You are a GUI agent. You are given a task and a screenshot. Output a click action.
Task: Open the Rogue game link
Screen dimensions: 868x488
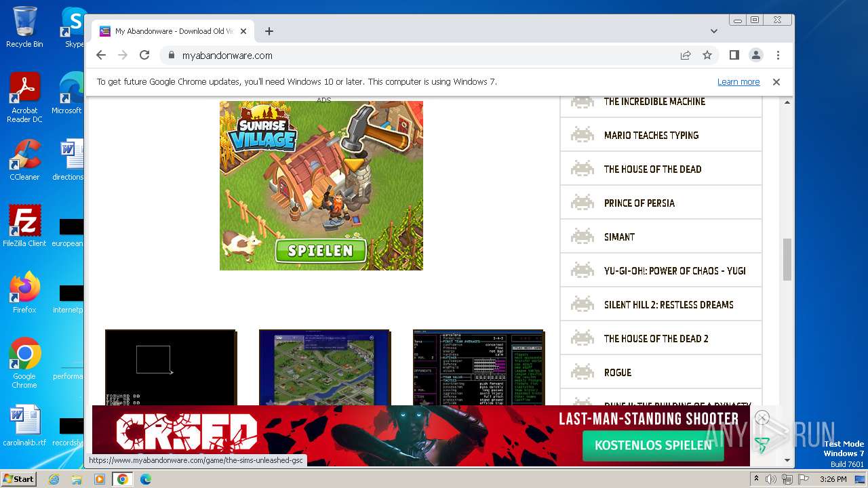coord(617,373)
